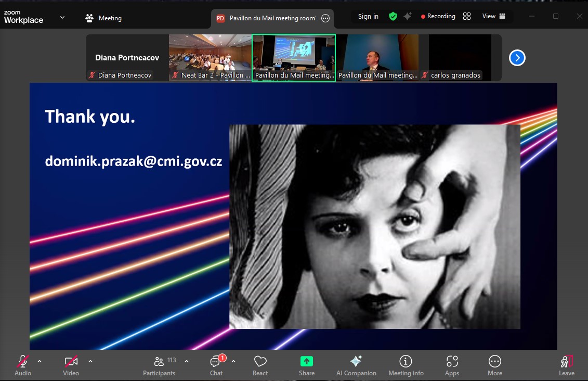Select the carlos granados video thumbnail
588x381 pixels.
[x=460, y=57]
